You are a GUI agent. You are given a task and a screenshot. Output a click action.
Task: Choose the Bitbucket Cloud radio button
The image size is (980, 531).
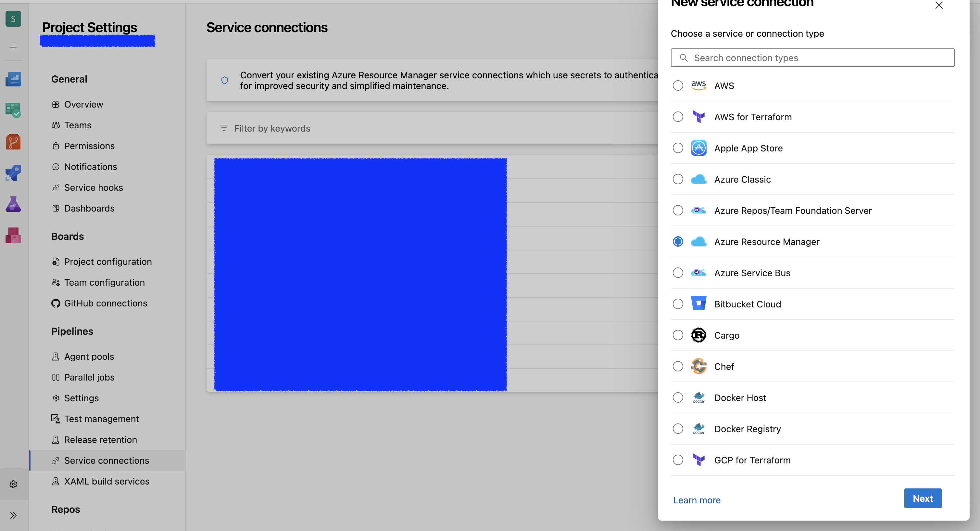tap(678, 304)
